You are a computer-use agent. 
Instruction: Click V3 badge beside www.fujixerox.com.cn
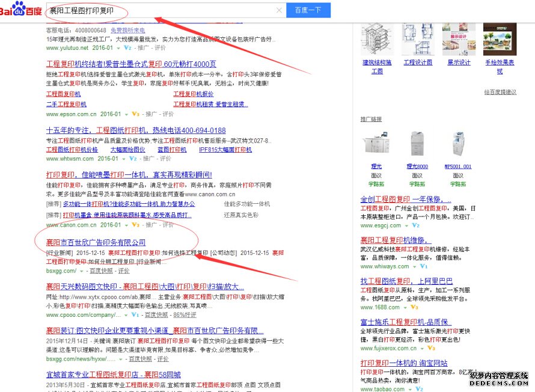431,348
